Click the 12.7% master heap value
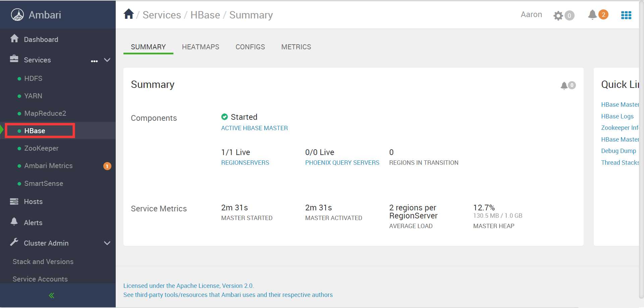Image resolution: width=644 pixels, height=308 pixels. point(484,208)
